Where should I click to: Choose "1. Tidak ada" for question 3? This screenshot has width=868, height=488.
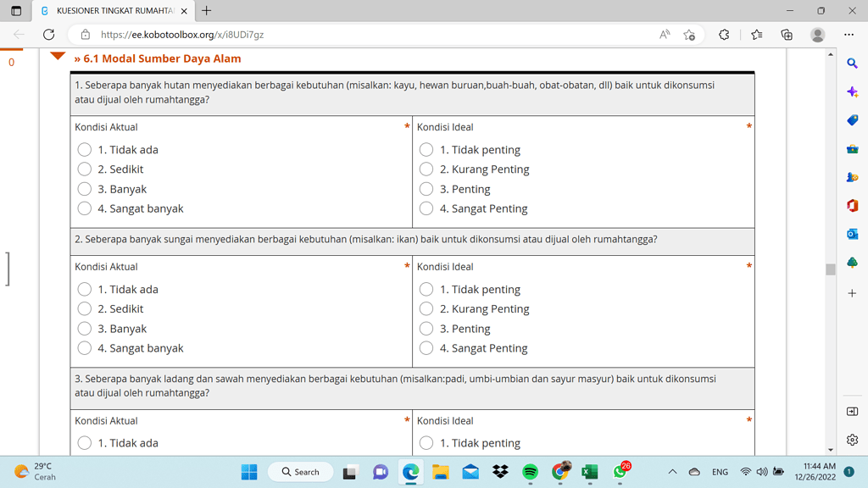coord(84,442)
